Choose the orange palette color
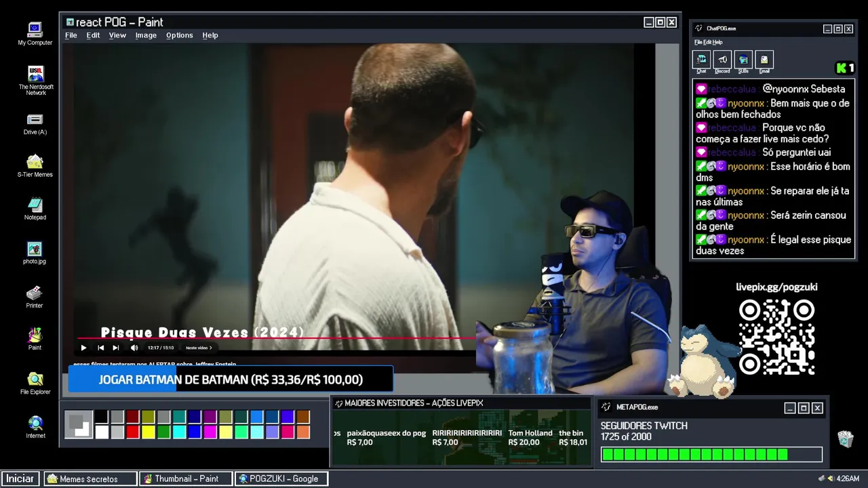This screenshot has height=488, width=868. click(x=303, y=432)
